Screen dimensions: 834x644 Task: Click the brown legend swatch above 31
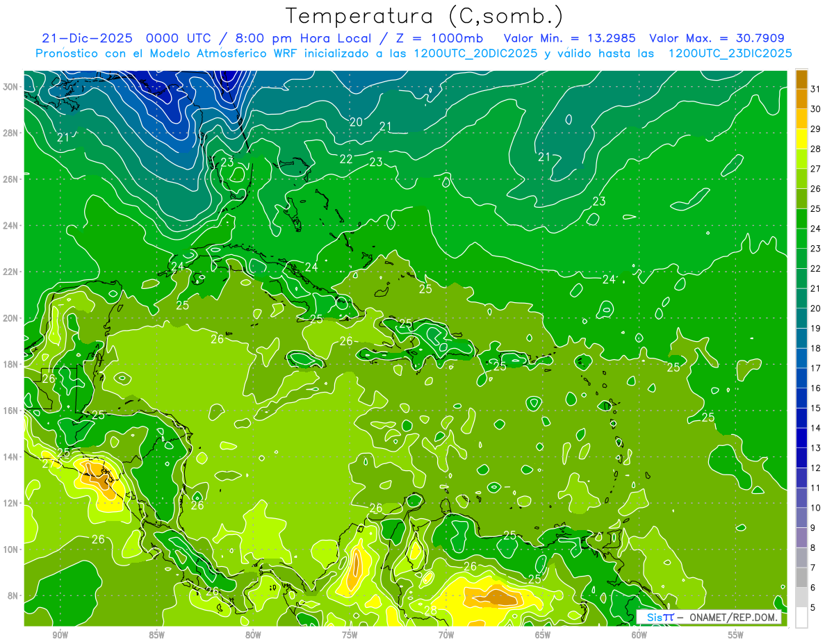801,79
